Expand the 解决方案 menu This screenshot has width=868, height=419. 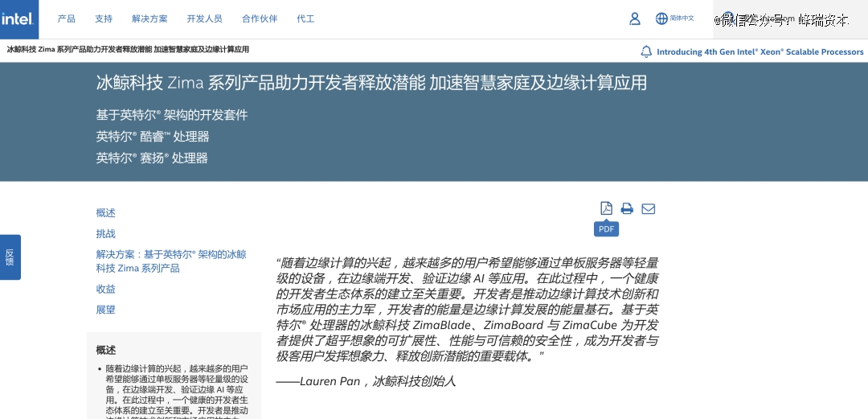point(149,18)
